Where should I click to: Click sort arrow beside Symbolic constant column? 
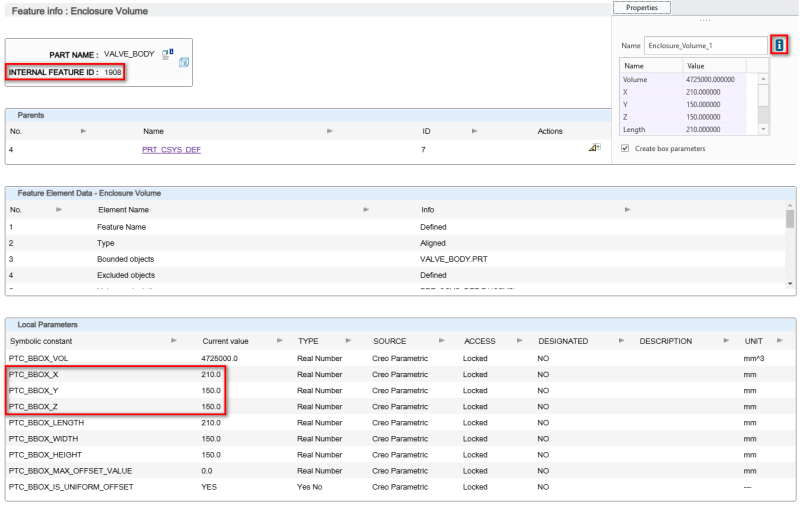174,341
